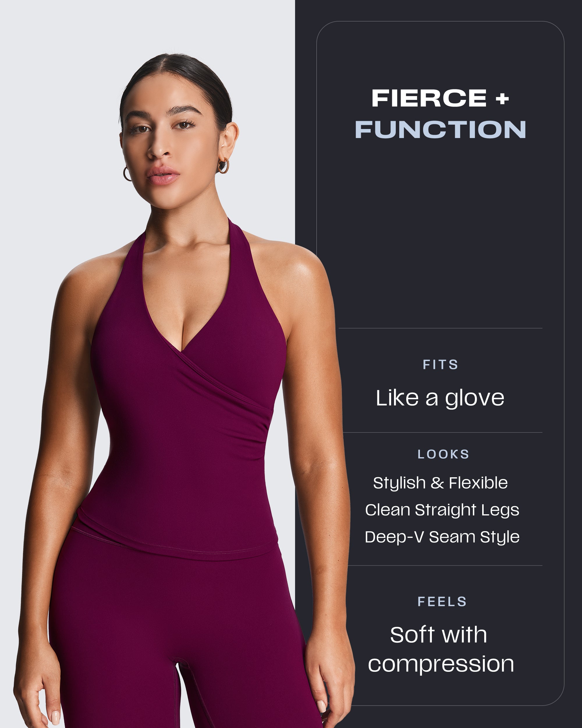Select the "LOOKS" section label
The width and height of the screenshot is (582, 728).
click(443, 454)
